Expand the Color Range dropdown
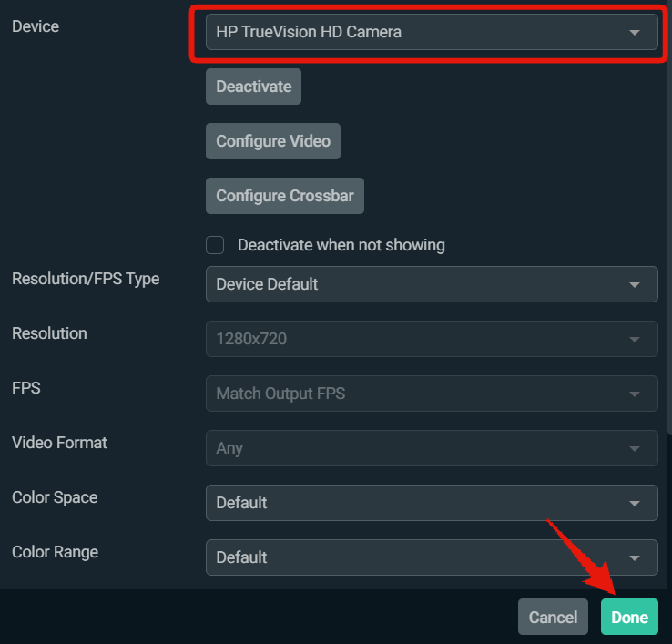 (x=432, y=557)
